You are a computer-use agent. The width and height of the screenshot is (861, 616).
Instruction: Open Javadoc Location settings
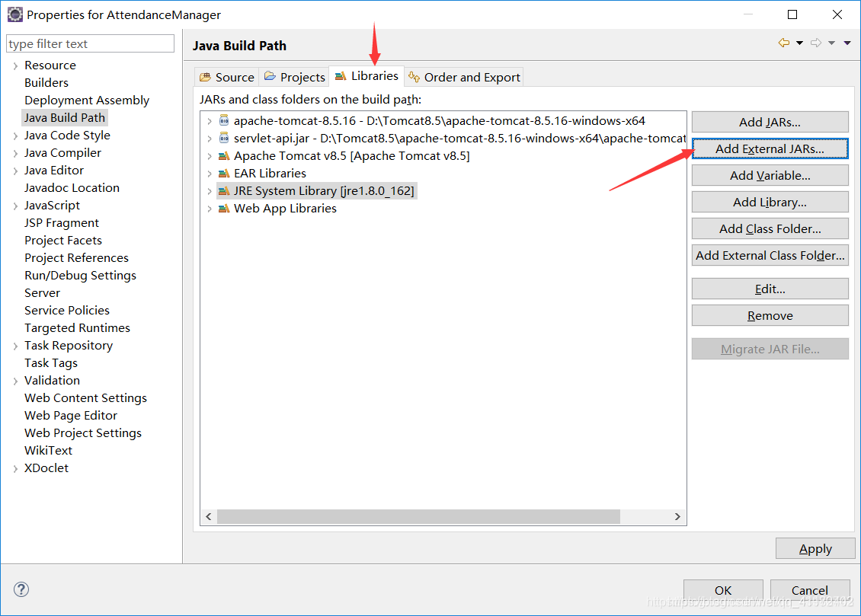click(72, 188)
